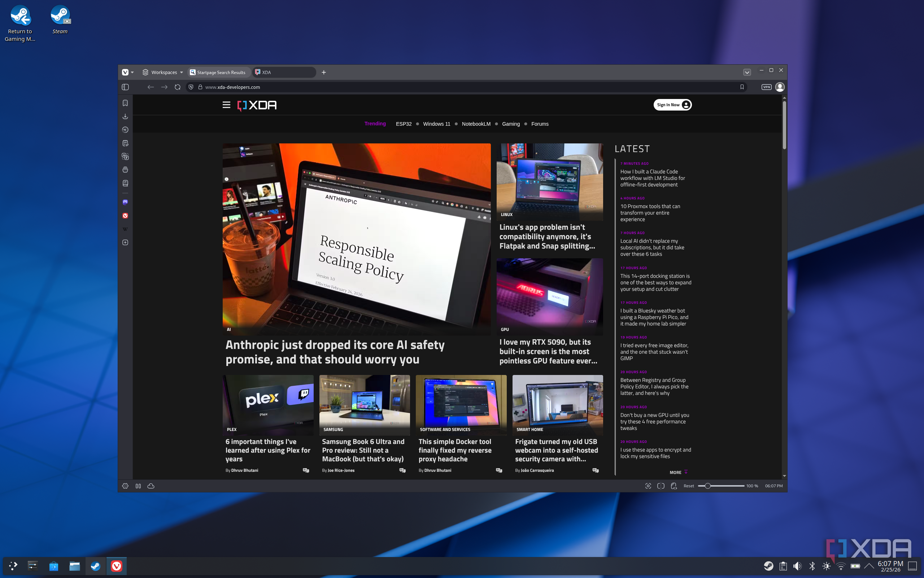Toggle the VPN button
The height and width of the screenshot is (578, 924).
click(x=766, y=87)
